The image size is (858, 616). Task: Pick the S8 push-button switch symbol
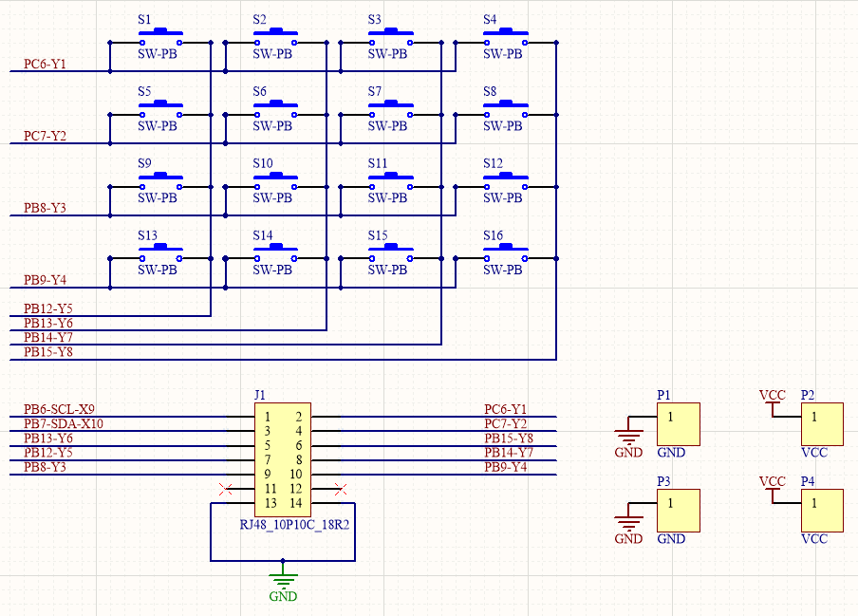click(506, 109)
